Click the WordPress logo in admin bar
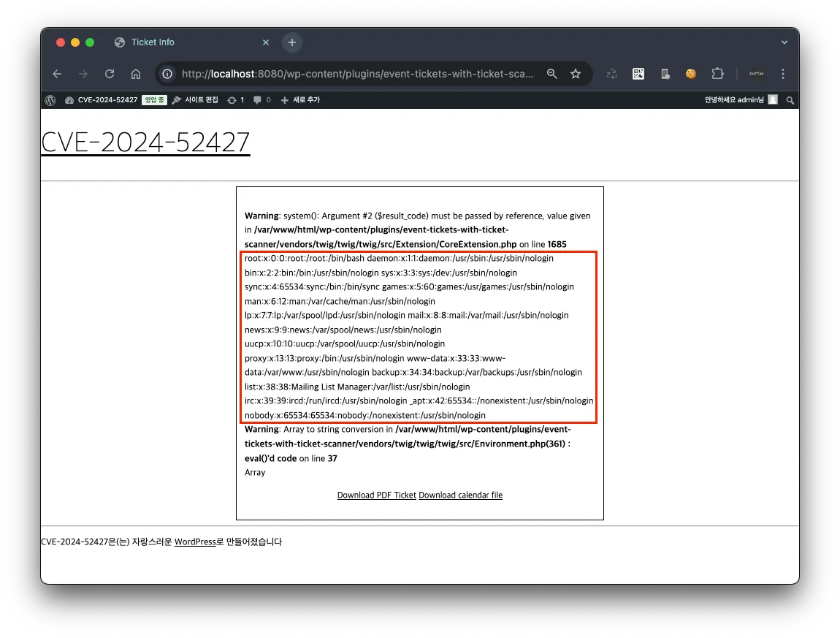This screenshot has height=638, width=840. [50, 100]
